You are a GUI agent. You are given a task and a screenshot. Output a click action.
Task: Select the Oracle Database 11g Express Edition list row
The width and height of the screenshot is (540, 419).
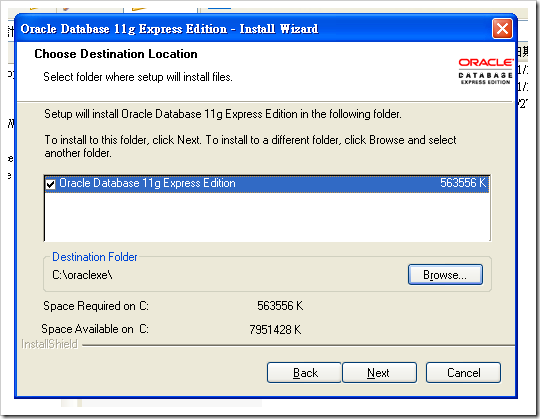click(267, 184)
